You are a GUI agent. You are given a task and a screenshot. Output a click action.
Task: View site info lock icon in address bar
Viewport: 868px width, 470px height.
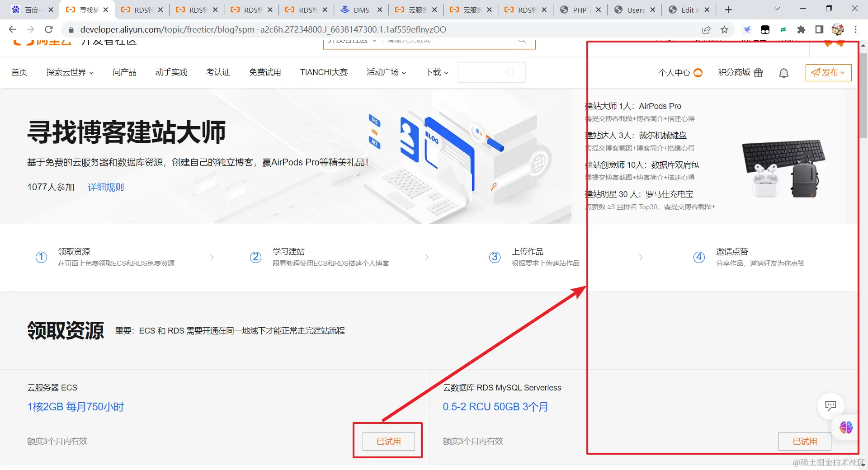(x=71, y=29)
